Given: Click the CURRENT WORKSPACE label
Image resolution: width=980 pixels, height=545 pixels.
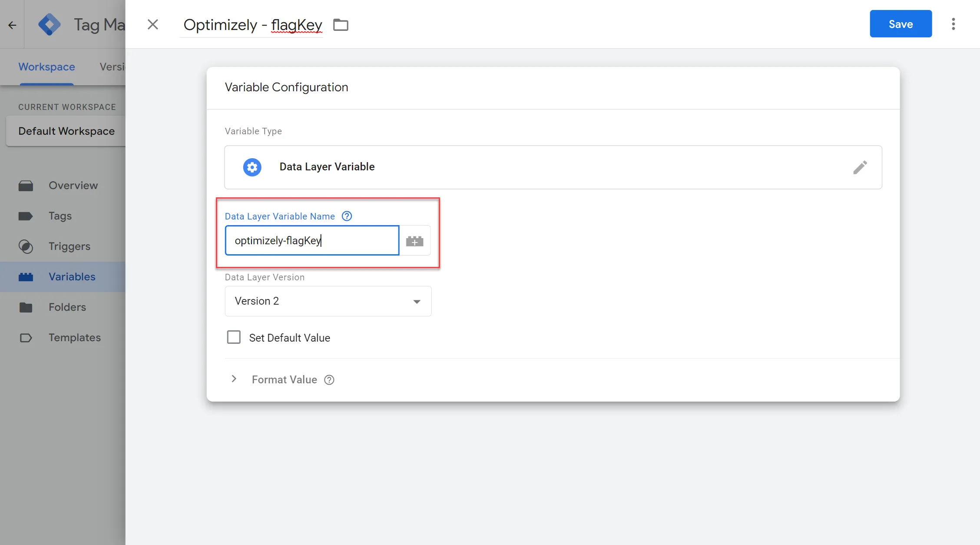Looking at the screenshot, I should tap(67, 107).
